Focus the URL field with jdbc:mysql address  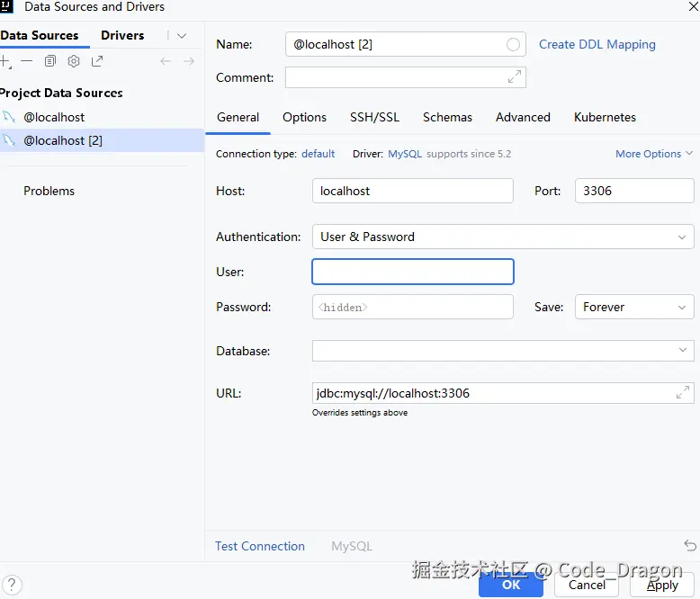click(503, 393)
